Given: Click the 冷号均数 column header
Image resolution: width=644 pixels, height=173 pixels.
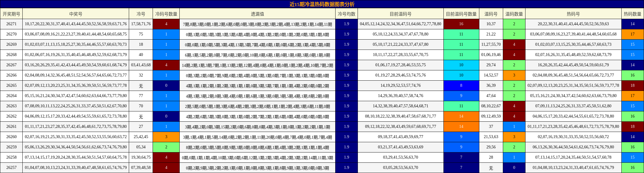Looking at the screenshot, I should click(346, 14).
